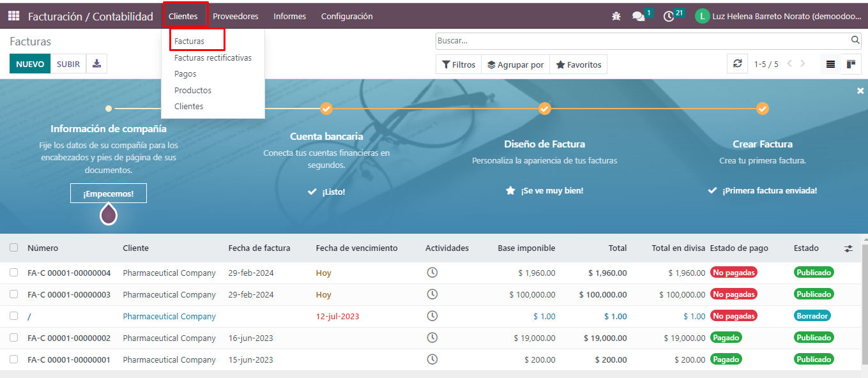Click the download icon next to SUBIR
The height and width of the screenshot is (378, 868).
[96, 64]
